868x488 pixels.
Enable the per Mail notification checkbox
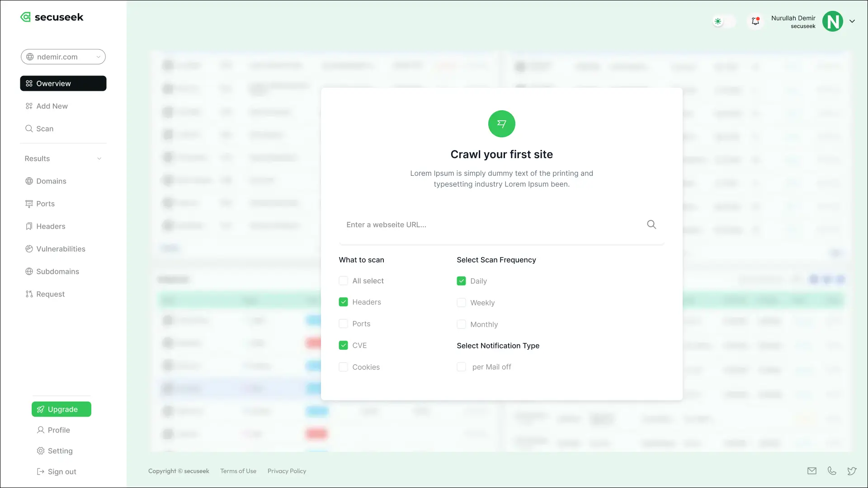[x=461, y=367]
